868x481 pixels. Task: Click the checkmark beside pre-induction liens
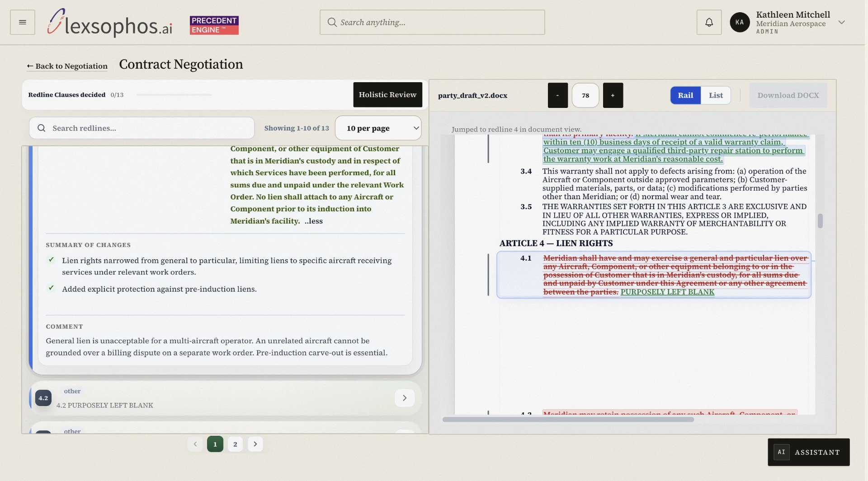(x=52, y=288)
